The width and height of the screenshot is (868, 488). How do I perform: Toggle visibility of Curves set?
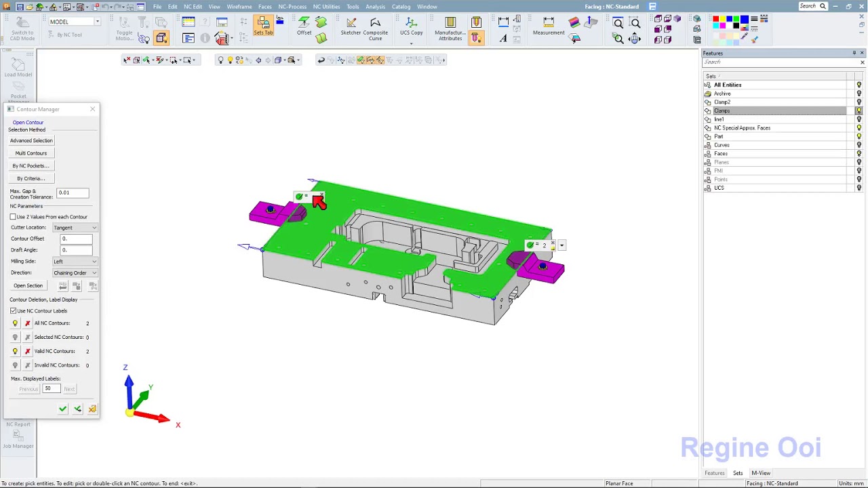coord(859,145)
